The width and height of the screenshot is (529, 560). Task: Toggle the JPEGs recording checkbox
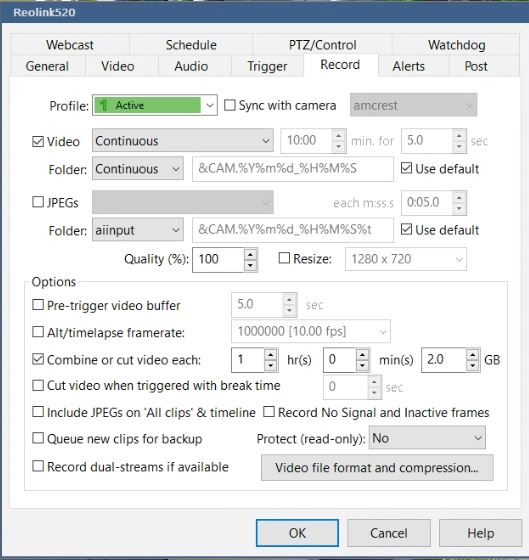pyautogui.click(x=38, y=202)
